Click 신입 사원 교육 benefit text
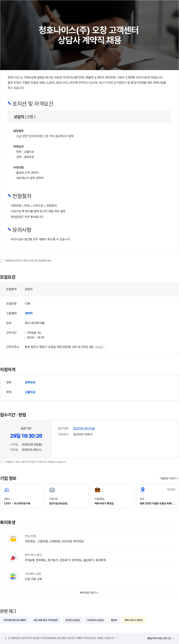The height and width of the screenshot is (644, 179). (33, 579)
